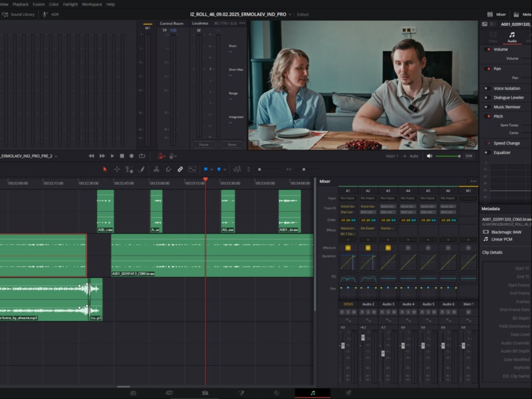This screenshot has width=532, height=399.
Task: Fast forward the timeline playback
Action: tap(102, 156)
